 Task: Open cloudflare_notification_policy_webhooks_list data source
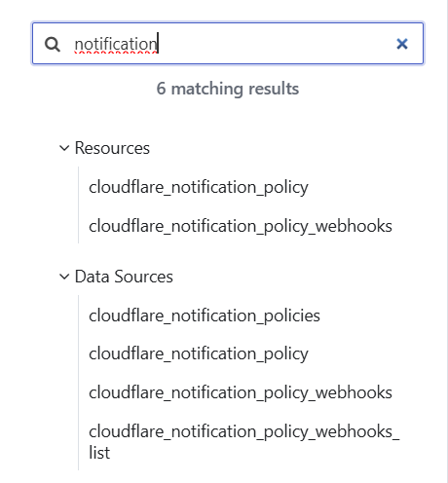click(x=244, y=442)
